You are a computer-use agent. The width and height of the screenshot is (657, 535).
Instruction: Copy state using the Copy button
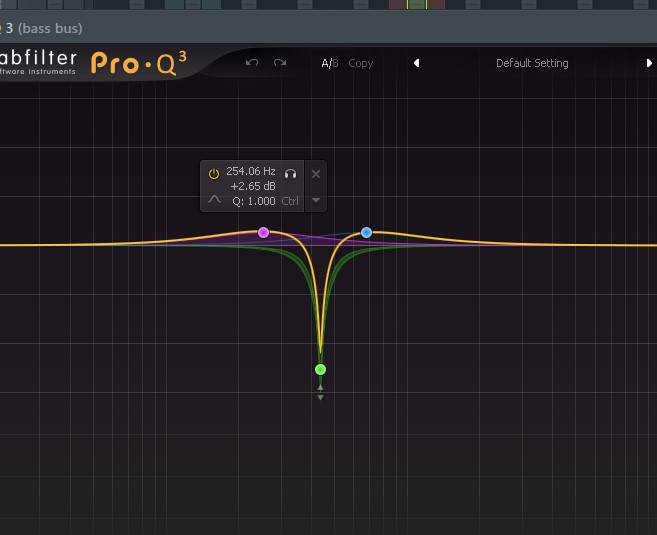pyautogui.click(x=360, y=63)
